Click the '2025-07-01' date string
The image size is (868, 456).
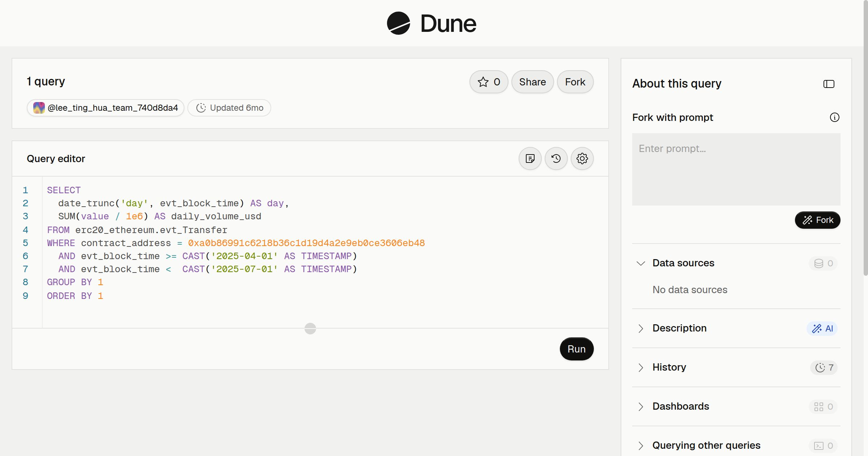point(244,269)
